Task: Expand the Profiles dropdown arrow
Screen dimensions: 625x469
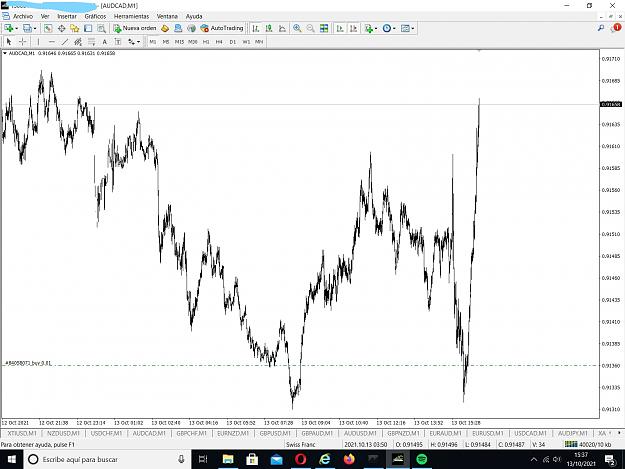Action: click(x=35, y=28)
